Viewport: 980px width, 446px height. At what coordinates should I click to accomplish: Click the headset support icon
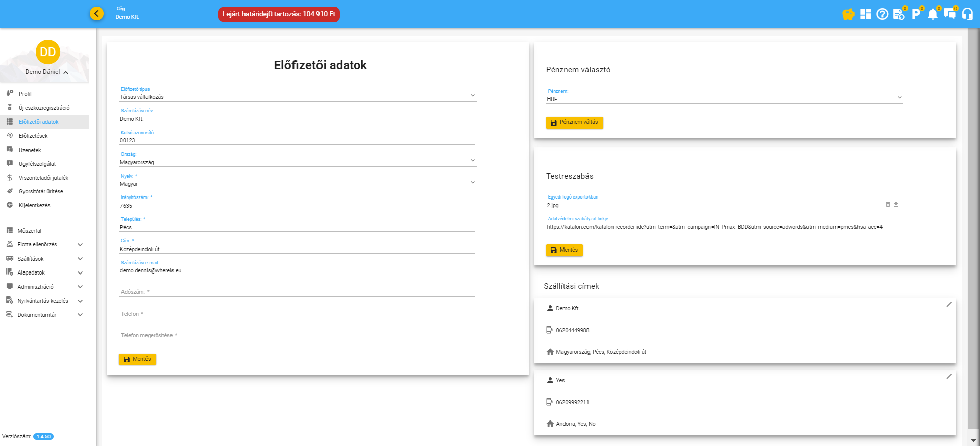[967, 14]
